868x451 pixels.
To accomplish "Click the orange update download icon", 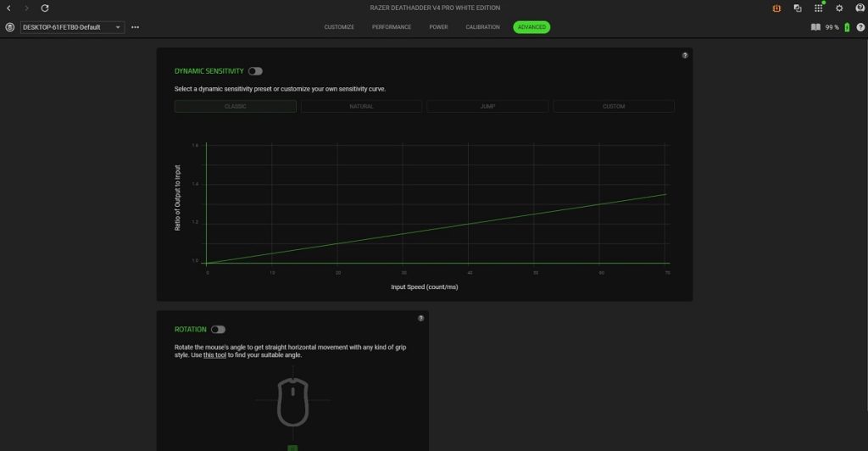I will coord(776,8).
